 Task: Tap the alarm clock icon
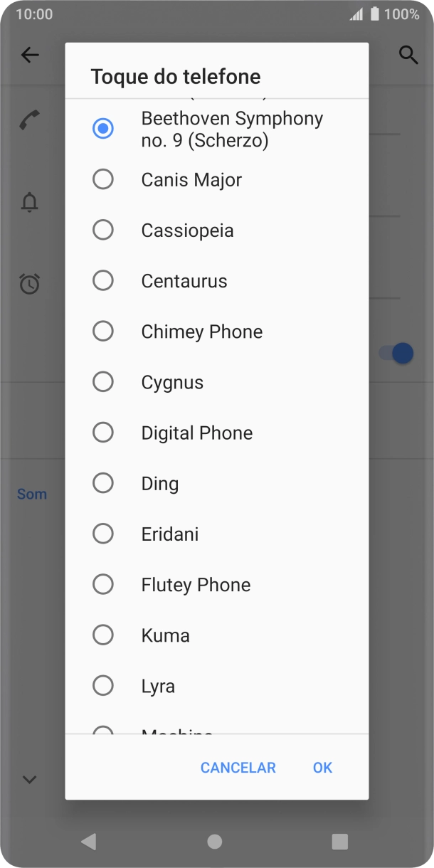tap(29, 284)
